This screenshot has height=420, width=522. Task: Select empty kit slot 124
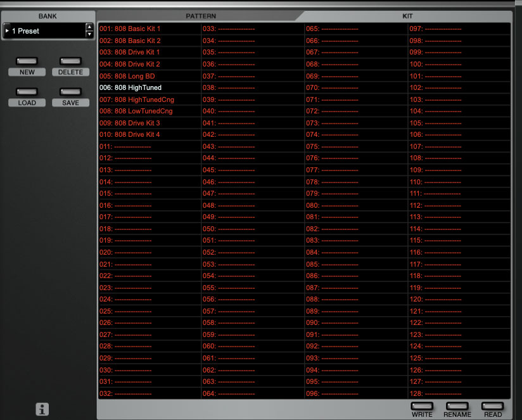pyautogui.click(x=459, y=346)
